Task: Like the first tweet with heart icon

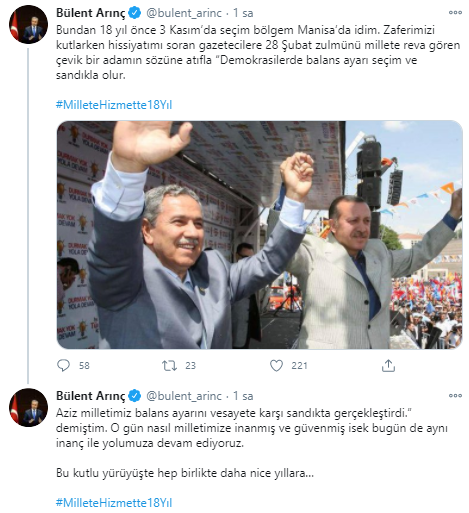Action: [x=276, y=366]
